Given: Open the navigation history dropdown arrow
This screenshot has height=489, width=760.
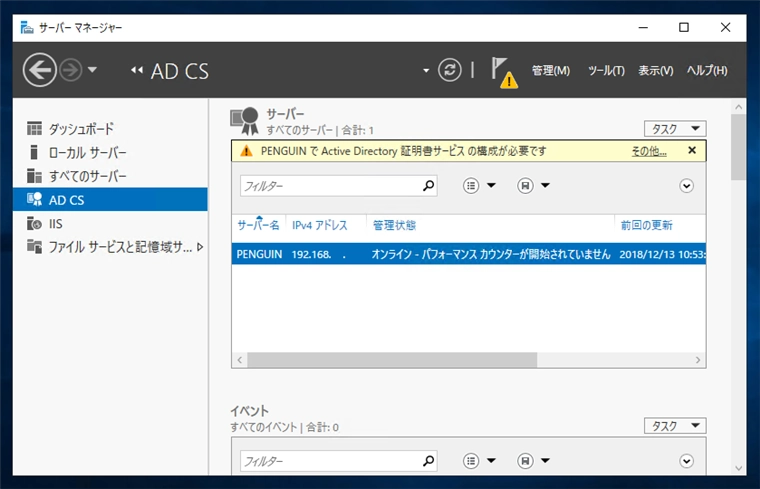Looking at the screenshot, I should point(92,70).
